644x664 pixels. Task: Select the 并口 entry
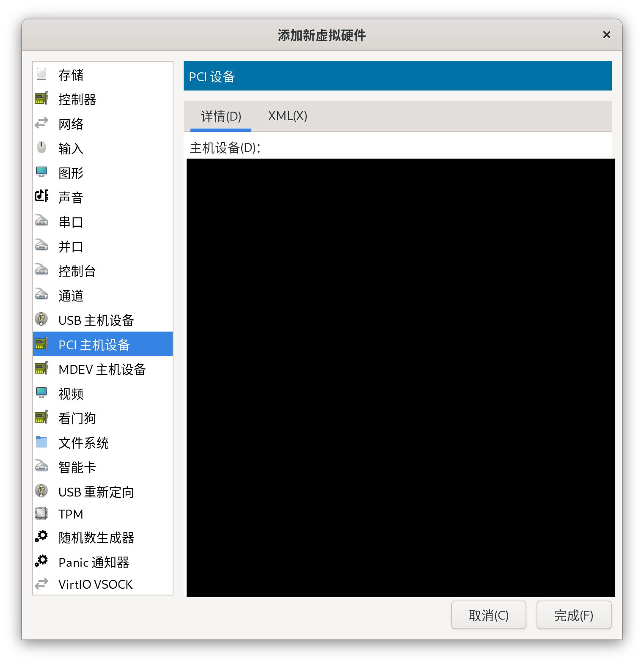pyautogui.click(x=103, y=247)
